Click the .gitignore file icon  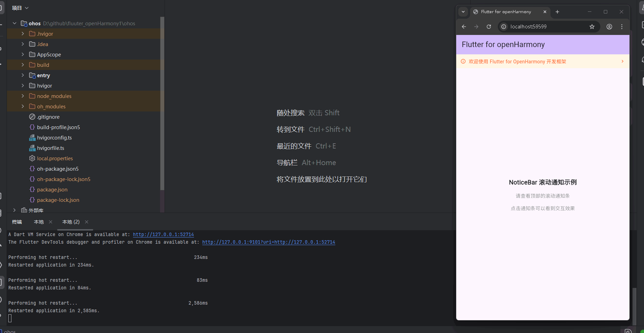click(32, 117)
